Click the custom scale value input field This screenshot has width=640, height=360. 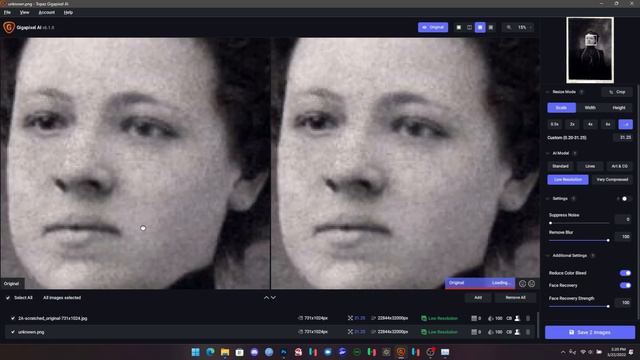tap(623, 138)
